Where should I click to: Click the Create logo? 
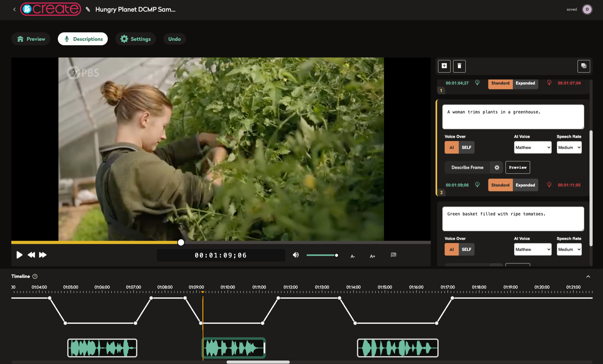51,9
